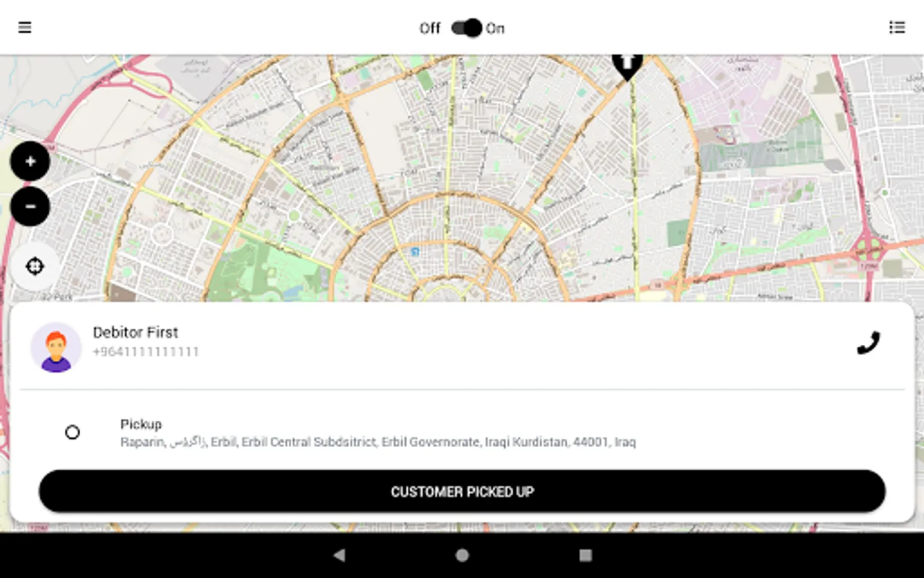Tap the Android back navigation button
The height and width of the screenshot is (578, 924).
coord(339,556)
